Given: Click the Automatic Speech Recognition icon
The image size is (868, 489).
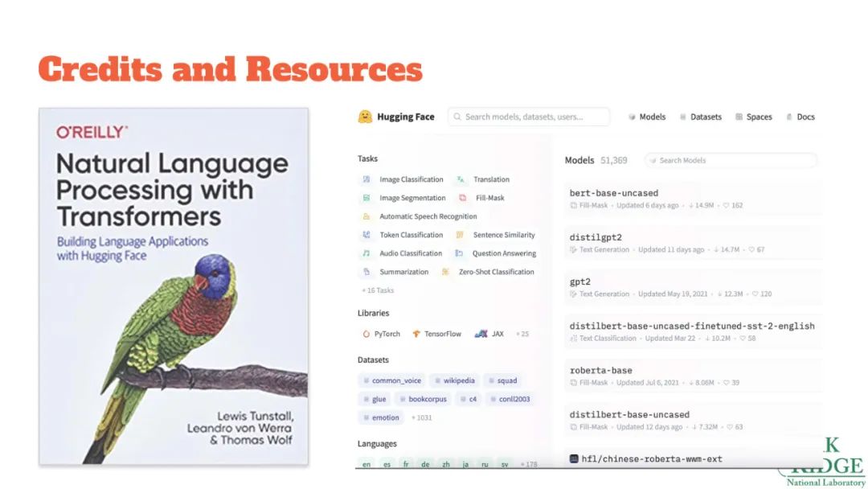Looking at the screenshot, I should 366,216.
